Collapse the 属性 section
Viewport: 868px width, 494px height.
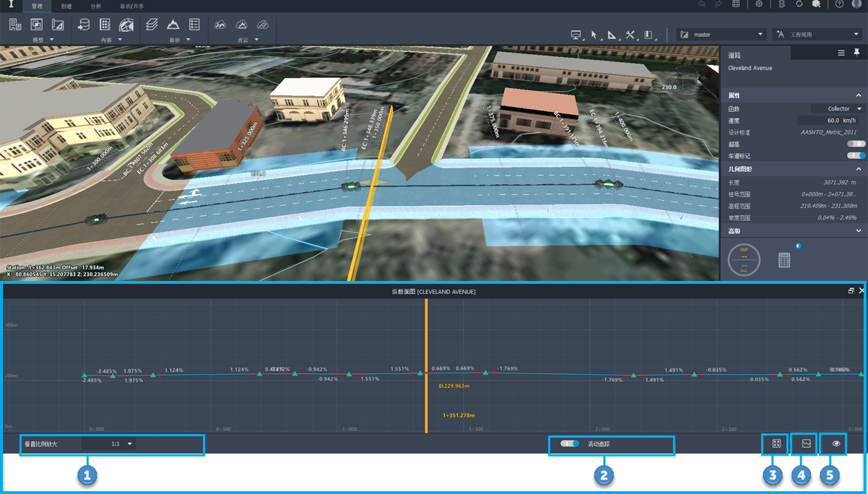click(x=859, y=95)
